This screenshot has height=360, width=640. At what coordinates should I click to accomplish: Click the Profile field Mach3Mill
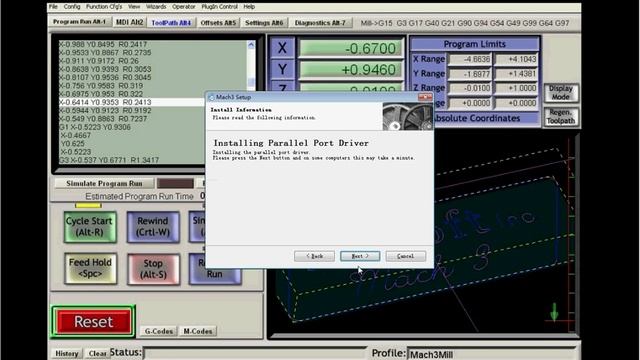[x=491, y=354]
